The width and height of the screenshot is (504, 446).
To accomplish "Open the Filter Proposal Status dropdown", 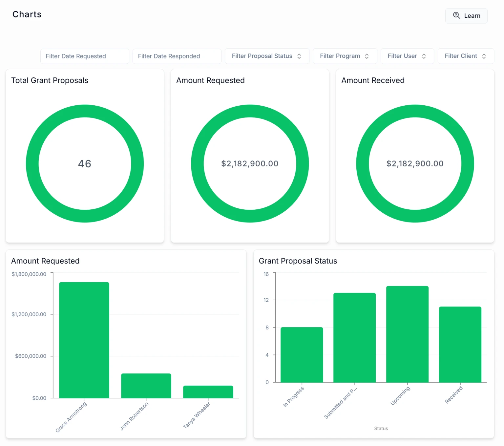I will 267,56.
